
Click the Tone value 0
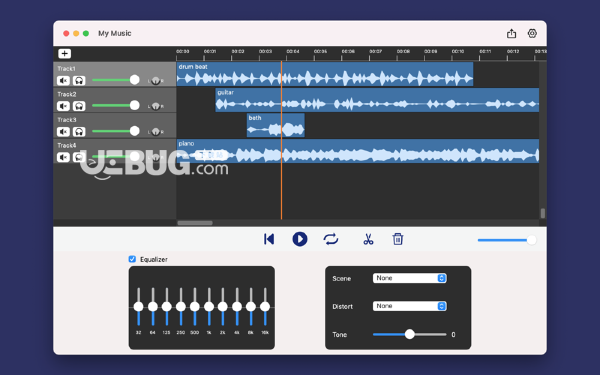coord(453,334)
